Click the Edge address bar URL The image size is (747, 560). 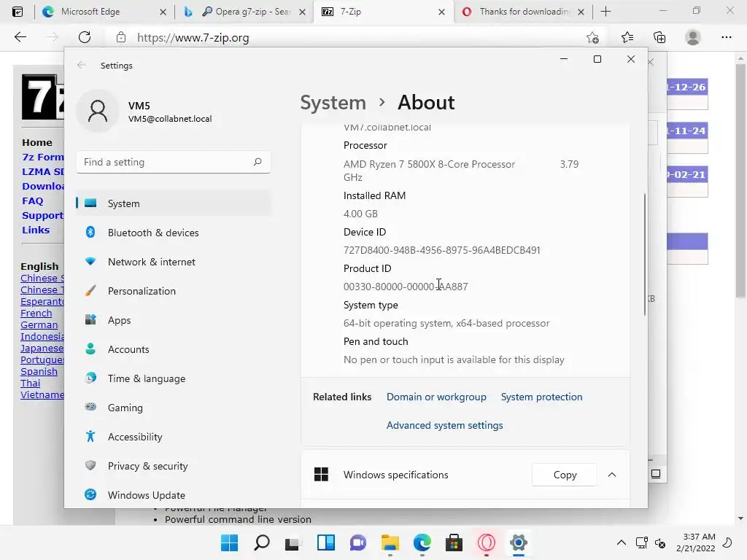click(193, 38)
